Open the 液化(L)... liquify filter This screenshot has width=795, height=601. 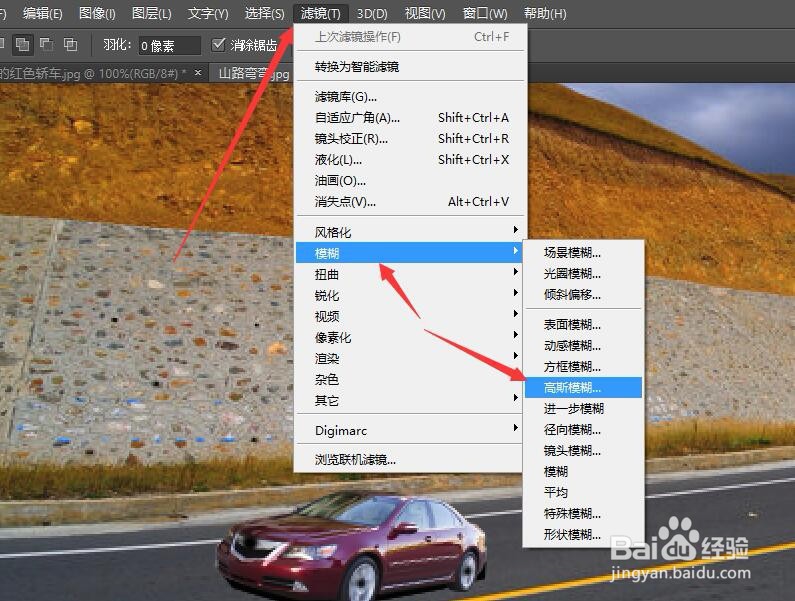(x=410, y=160)
